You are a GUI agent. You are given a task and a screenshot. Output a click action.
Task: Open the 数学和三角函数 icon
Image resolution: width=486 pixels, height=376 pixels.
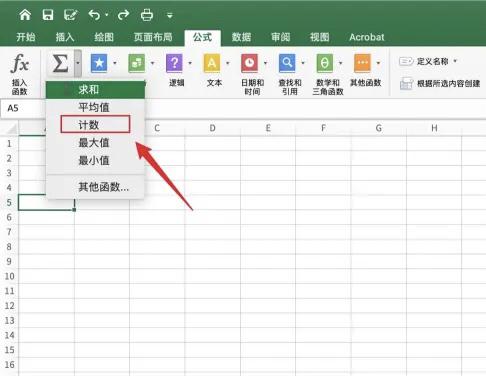click(325, 63)
